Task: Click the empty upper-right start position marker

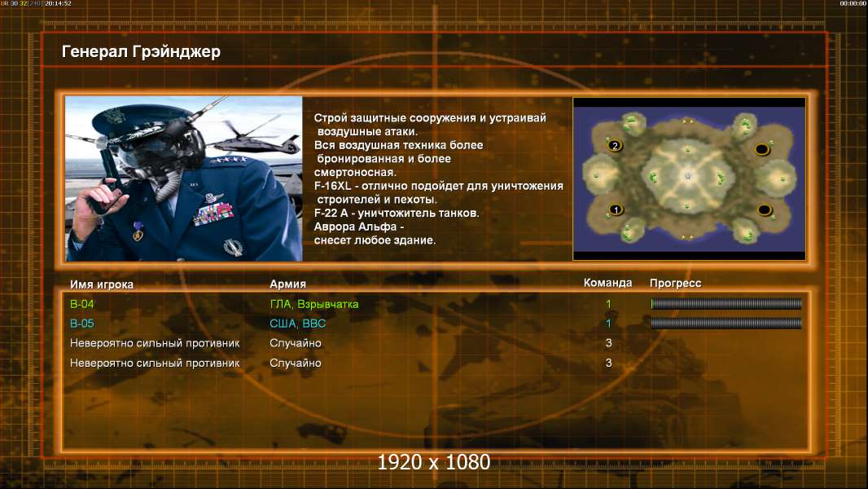Action: (761, 149)
